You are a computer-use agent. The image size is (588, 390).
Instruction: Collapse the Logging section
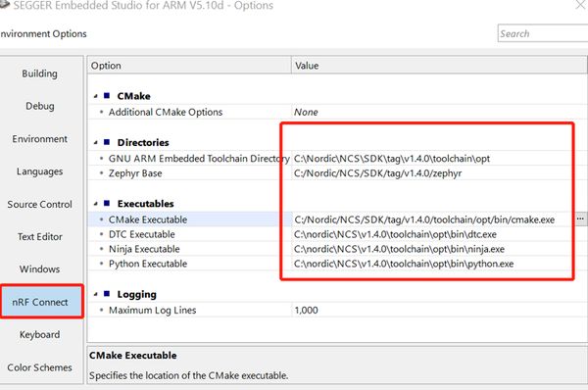[96, 294]
